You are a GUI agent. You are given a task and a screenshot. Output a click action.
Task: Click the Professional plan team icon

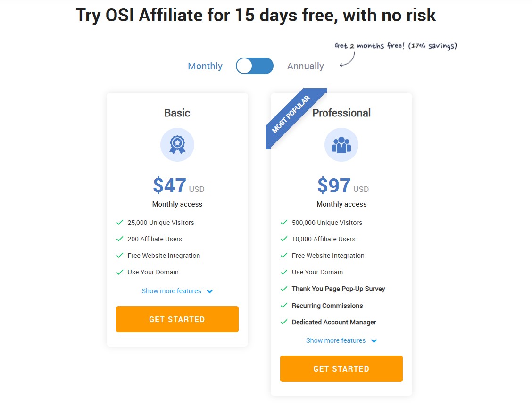[341, 145]
